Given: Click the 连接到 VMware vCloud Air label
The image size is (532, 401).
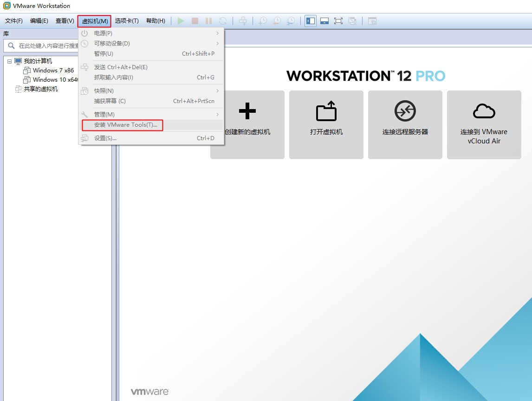Looking at the screenshot, I should (x=484, y=136).
